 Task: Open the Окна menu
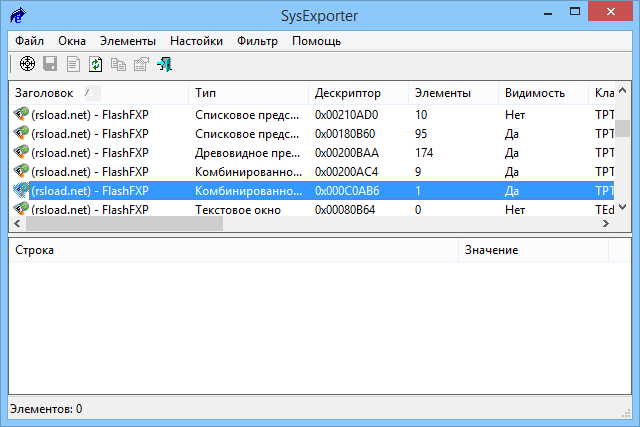click(x=72, y=41)
